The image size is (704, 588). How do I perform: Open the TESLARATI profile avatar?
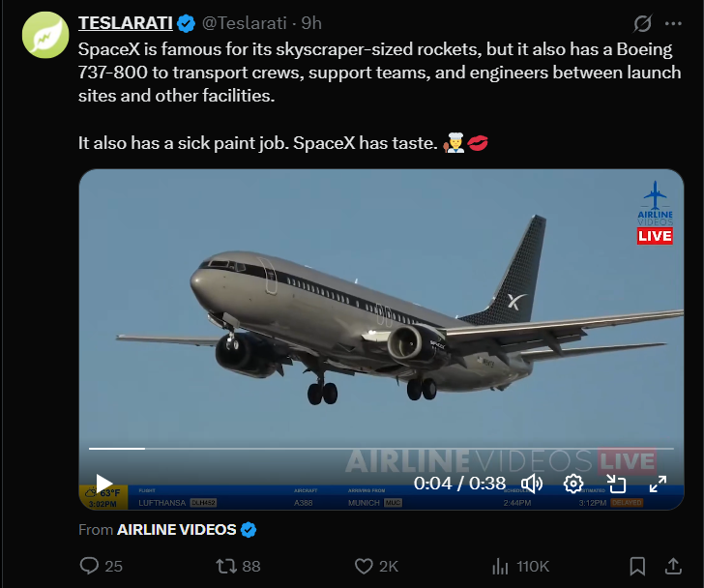click(44, 37)
